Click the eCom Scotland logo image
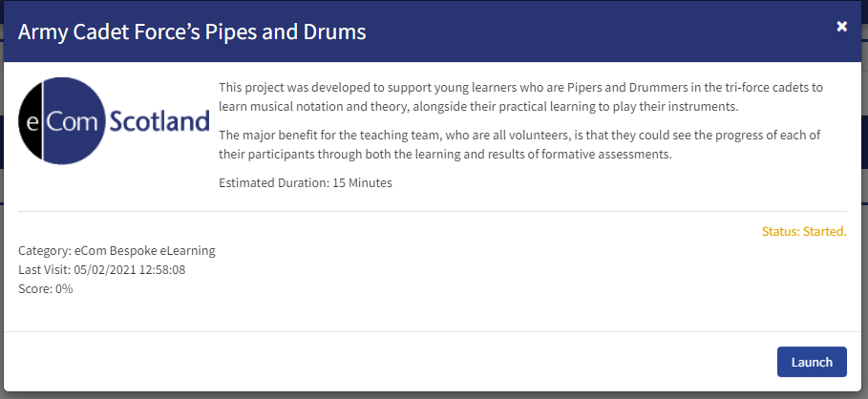This screenshot has height=399, width=868. click(114, 120)
